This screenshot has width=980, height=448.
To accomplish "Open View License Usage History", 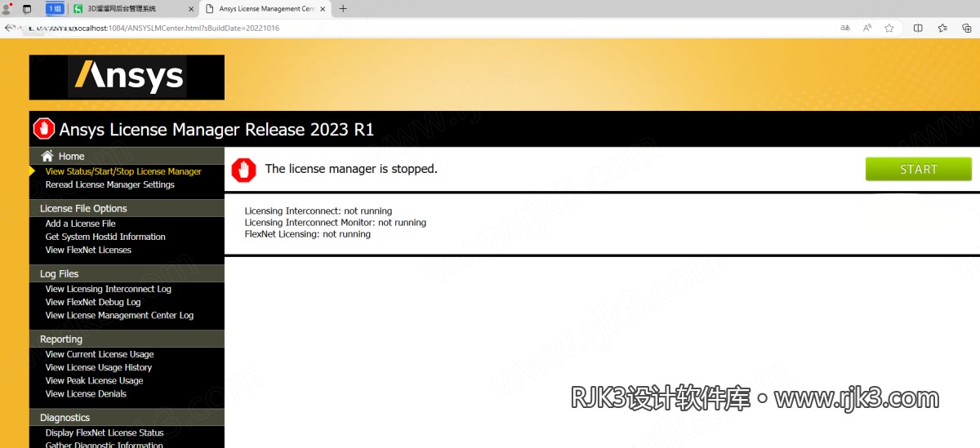I will (99, 367).
